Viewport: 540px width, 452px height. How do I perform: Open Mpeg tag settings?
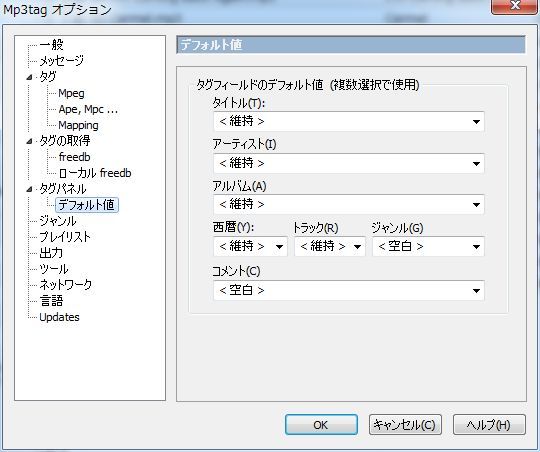[71, 93]
